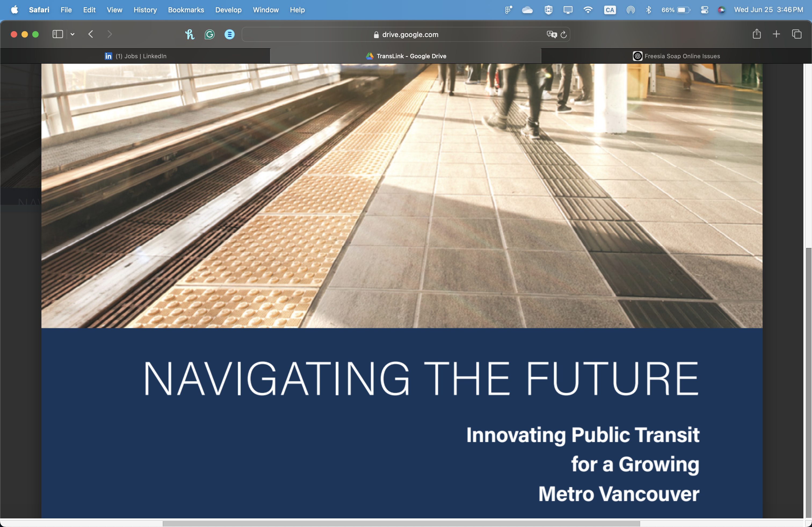Viewport: 812px width, 527px height.
Task: Click the train platform cover photo
Action: 402,196
